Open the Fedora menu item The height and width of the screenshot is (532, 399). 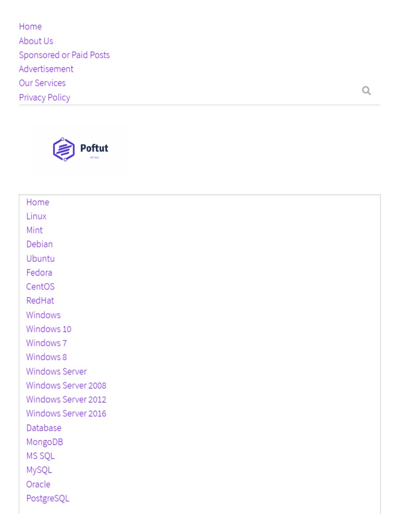click(39, 273)
